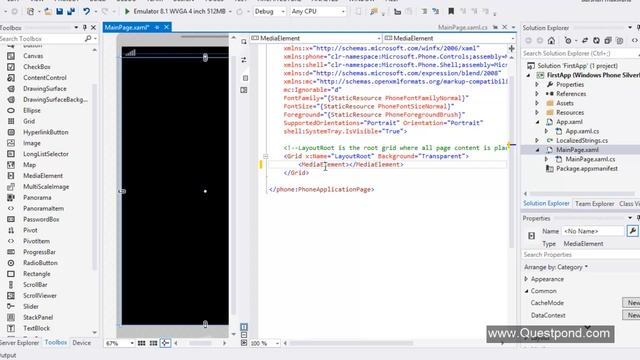Open the MainPage.xaml.cs preview tab

(x=462, y=27)
